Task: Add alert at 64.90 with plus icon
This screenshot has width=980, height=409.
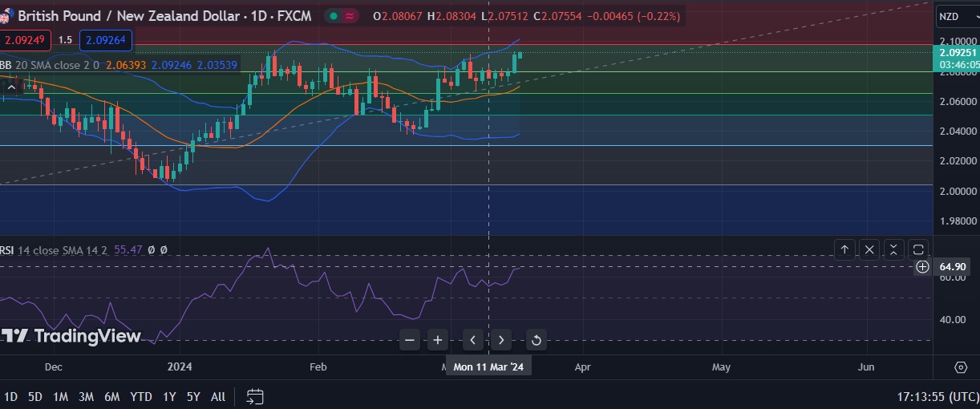Action: [x=923, y=266]
